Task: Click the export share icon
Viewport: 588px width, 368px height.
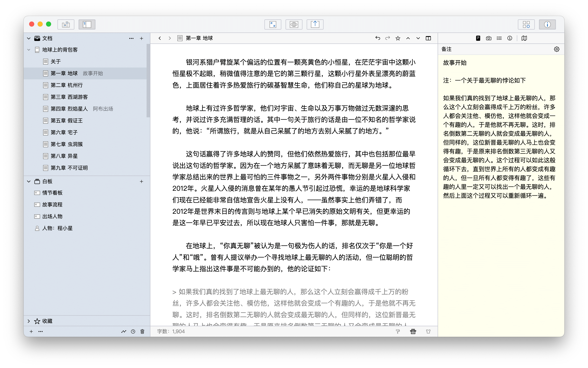Action: tap(315, 24)
